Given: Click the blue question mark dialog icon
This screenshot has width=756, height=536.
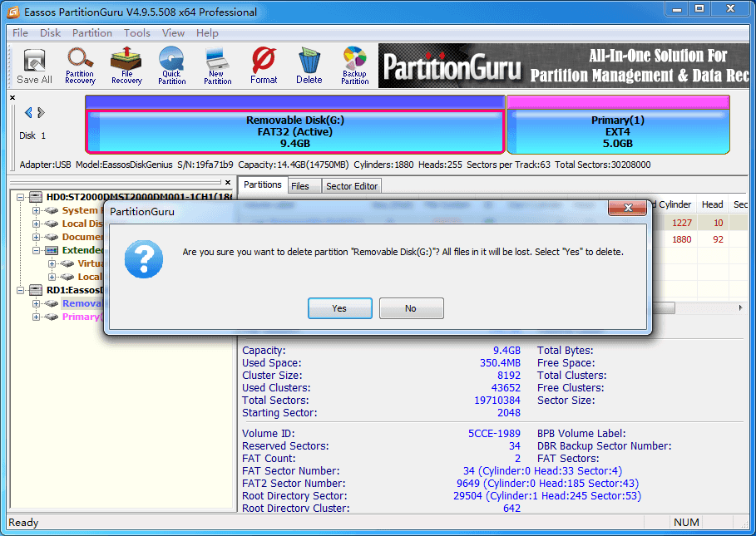Looking at the screenshot, I should coord(144,259).
